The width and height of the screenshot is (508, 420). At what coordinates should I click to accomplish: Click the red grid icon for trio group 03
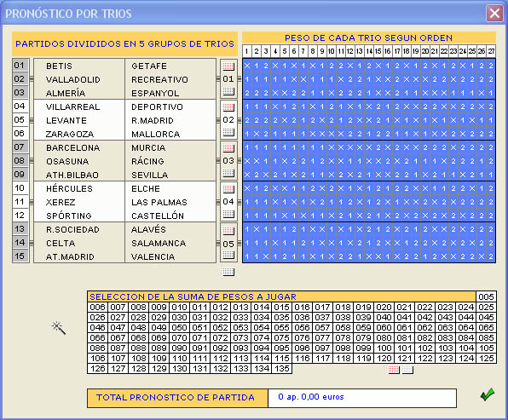point(228,148)
